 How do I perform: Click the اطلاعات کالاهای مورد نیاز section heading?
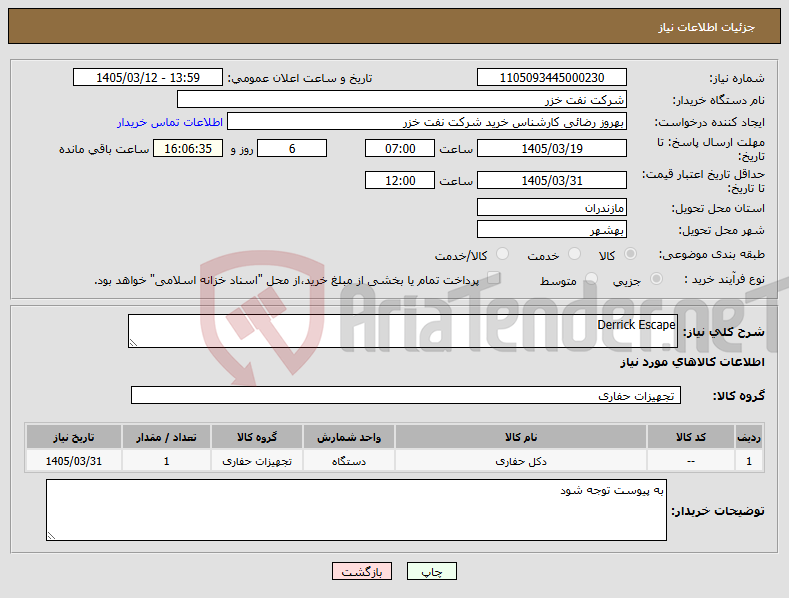692,362
